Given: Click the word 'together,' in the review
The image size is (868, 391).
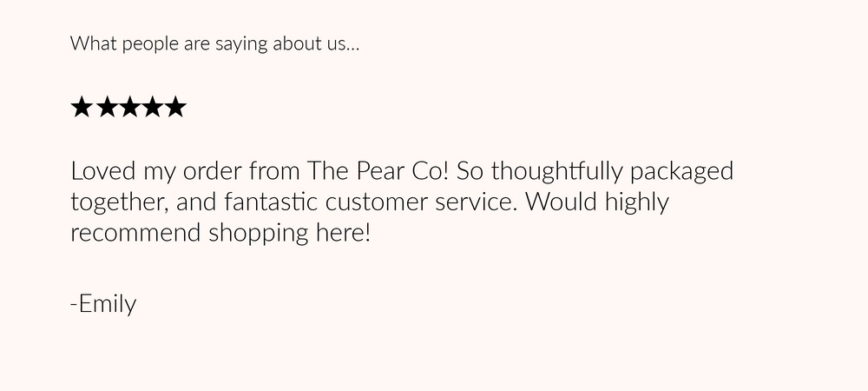Looking at the screenshot, I should pyautogui.click(x=120, y=202).
